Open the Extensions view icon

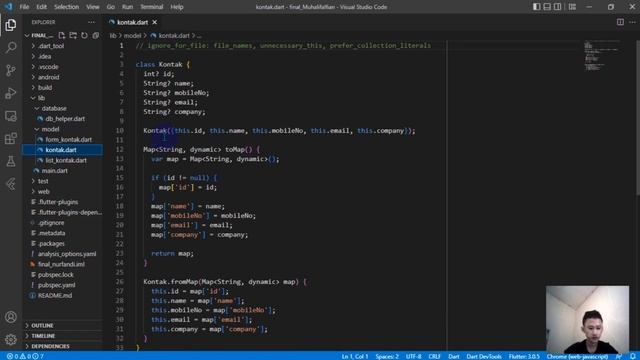11,138
